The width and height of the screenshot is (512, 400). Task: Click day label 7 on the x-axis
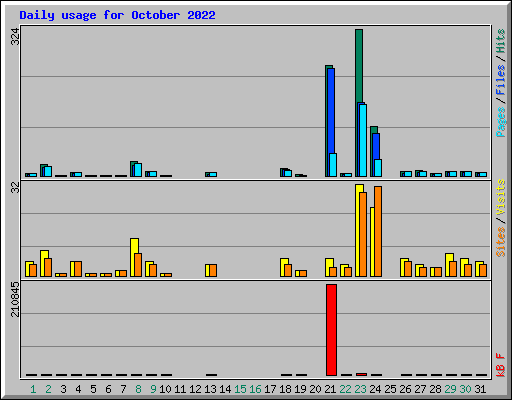coord(123,389)
